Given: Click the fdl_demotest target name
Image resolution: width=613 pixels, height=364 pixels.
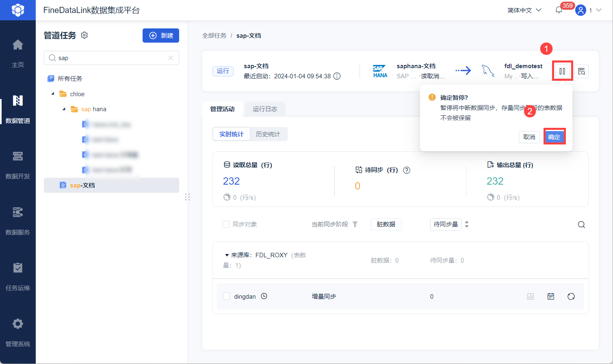Looking at the screenshot, I should [x=523, y=66].
